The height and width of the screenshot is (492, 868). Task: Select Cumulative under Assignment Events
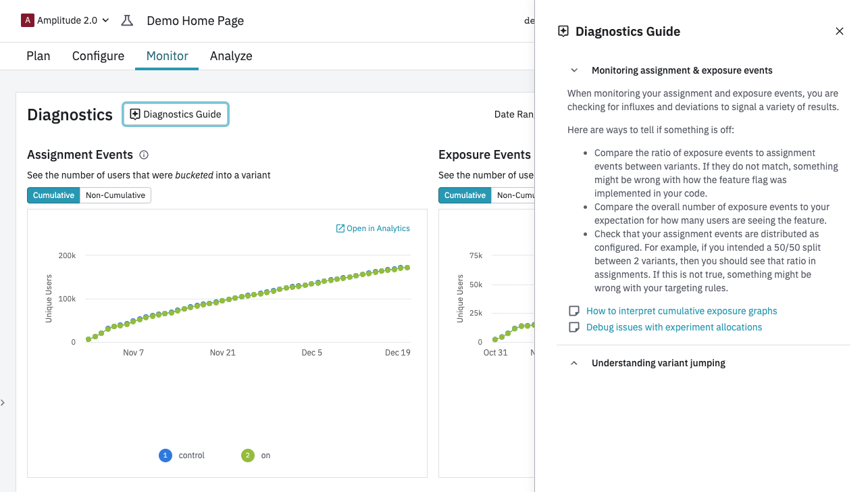click(53, 195)
